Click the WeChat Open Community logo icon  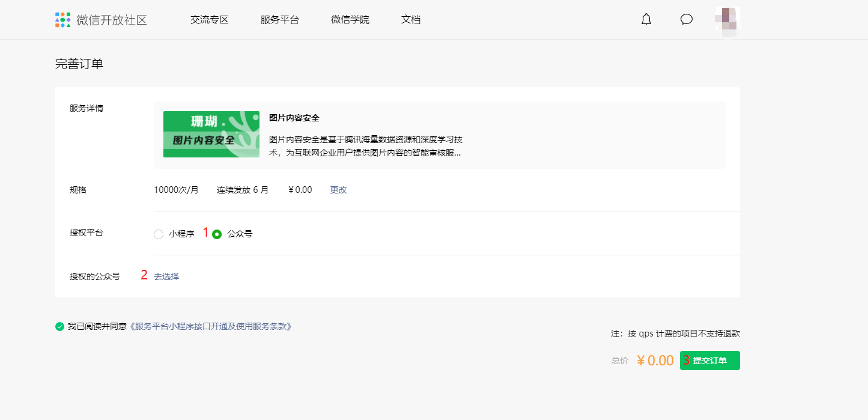tap(63, 20)
